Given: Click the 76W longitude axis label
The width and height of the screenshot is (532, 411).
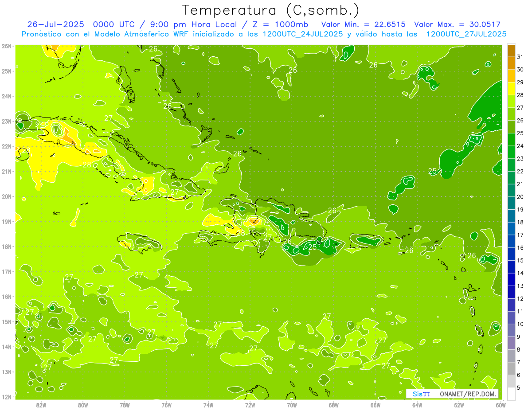Looking at the screenshot, I should point(166,405).
